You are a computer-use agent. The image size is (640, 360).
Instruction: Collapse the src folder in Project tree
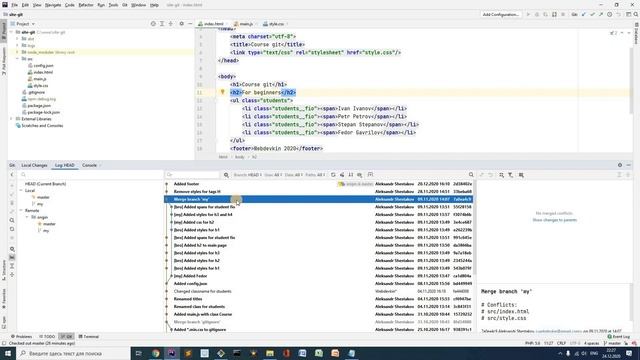(x=18, y=59)
